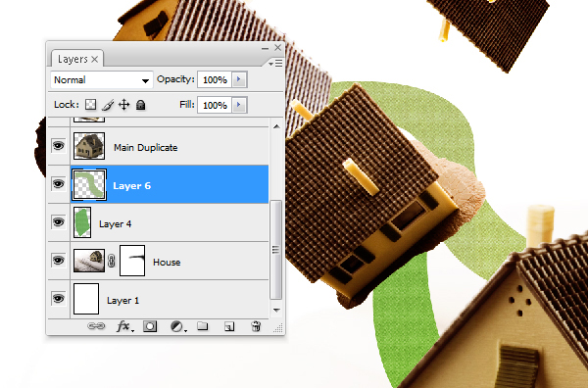The height and width of the screenshot is (388, 588).
Task: Select Layer 4 by its name
Action: (x=115, y=223)
